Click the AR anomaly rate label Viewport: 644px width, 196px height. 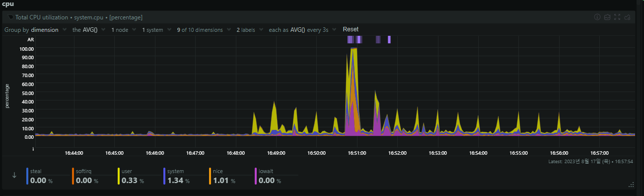[30, 39]
